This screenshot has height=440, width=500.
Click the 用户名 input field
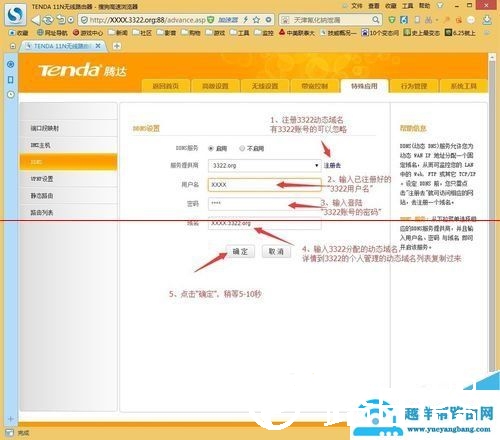tap(265, 185)
